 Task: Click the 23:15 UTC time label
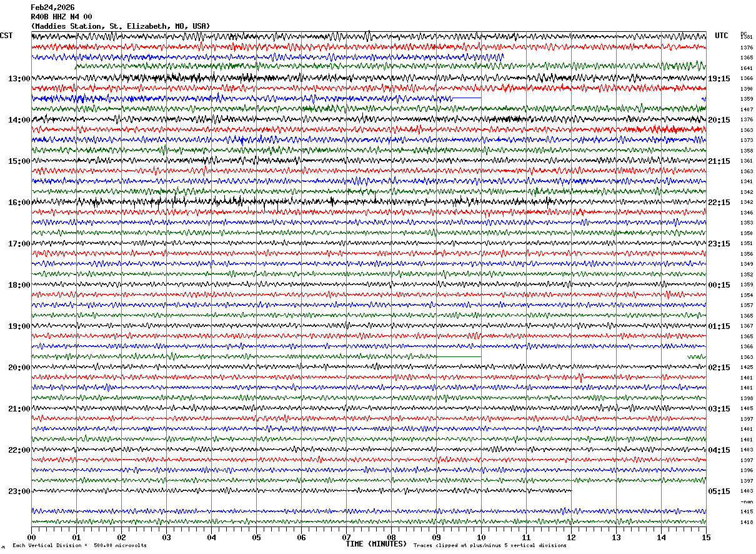coord(719,244)
